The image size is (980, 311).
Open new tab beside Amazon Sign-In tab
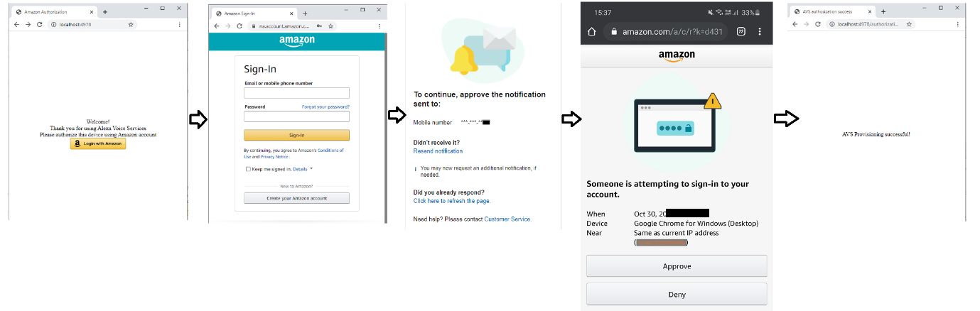305,13
